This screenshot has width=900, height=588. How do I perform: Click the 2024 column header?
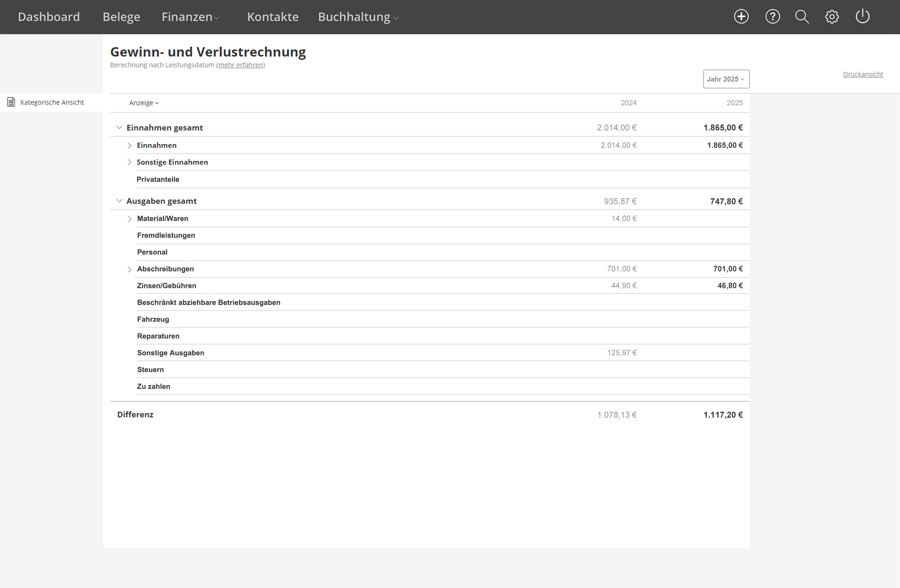tap(628, 103)
